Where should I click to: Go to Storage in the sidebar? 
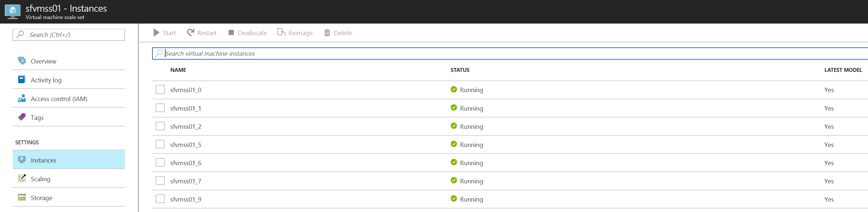pos(41,198)
